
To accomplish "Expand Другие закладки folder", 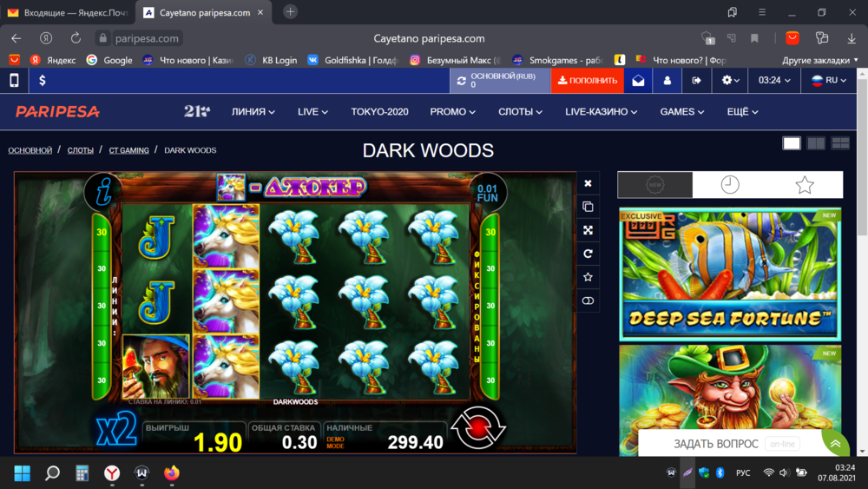I will coord(820,60).
